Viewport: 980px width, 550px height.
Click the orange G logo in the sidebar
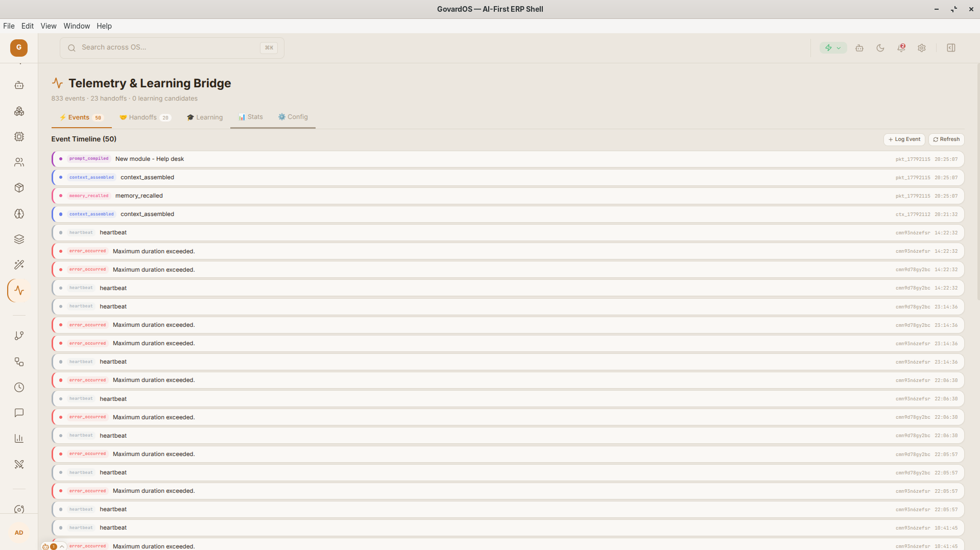(19, 48)
